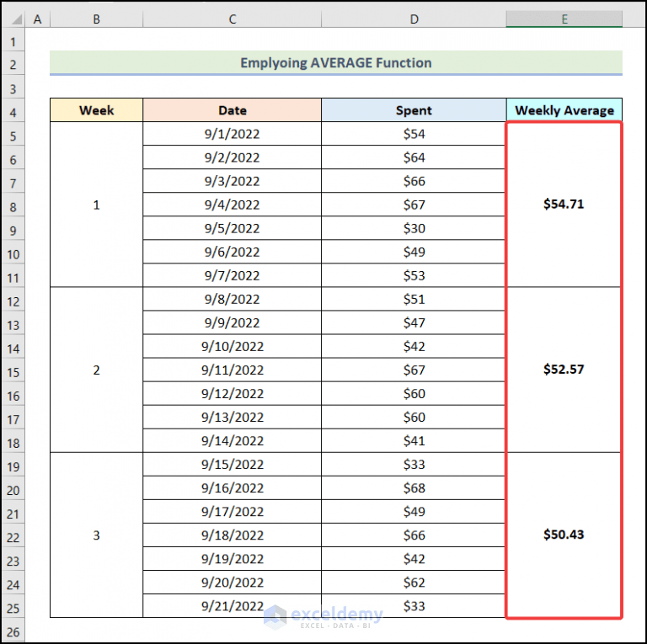
Task: Select the $41 spent cell
Action: pos(414,440)
